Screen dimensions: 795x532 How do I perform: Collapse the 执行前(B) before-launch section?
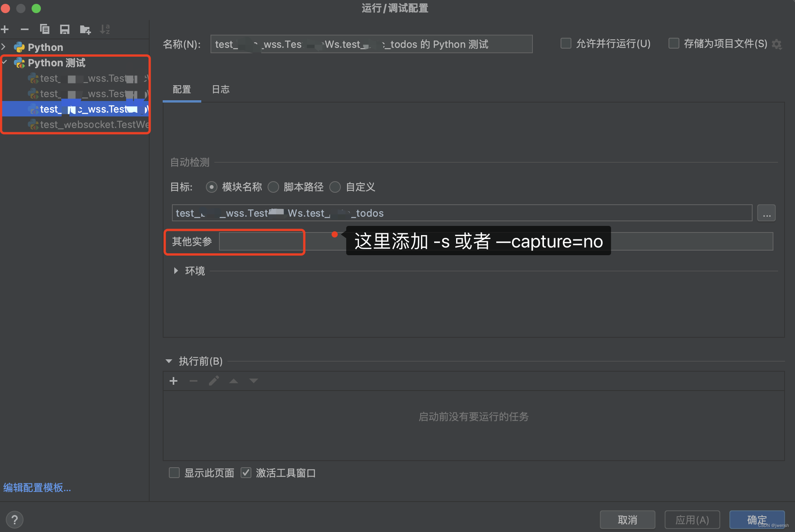click(x=168, y=361)
